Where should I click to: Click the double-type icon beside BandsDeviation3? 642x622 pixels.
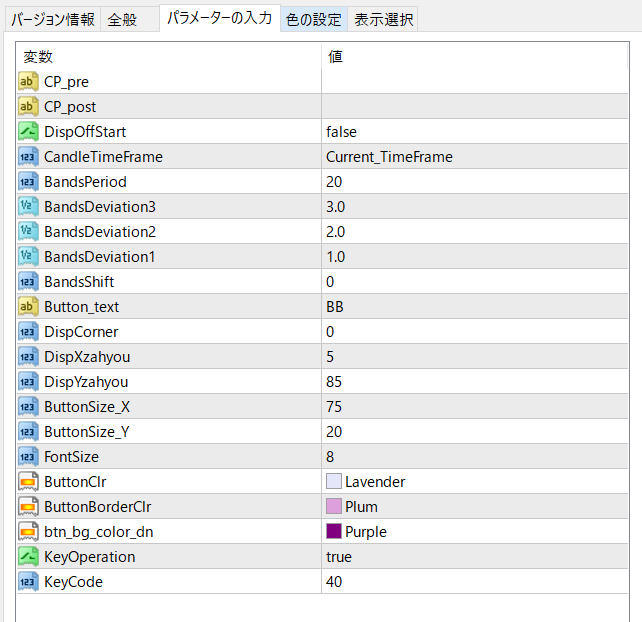click(x=28, y=207)
